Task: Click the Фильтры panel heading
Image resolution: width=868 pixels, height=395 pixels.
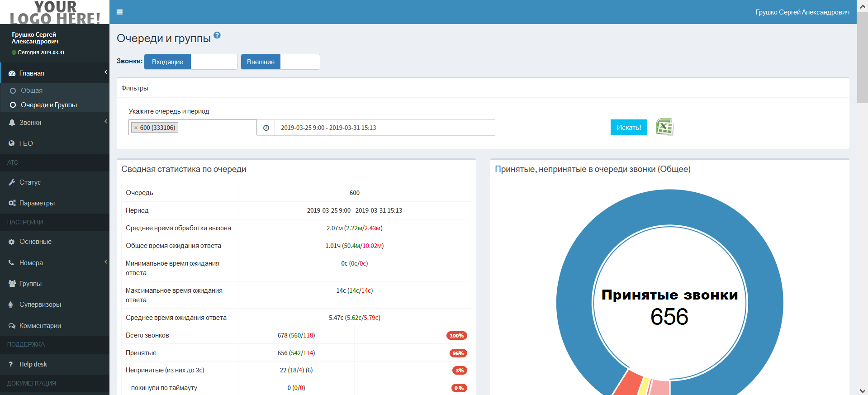Action: click(x=135, y=88)
